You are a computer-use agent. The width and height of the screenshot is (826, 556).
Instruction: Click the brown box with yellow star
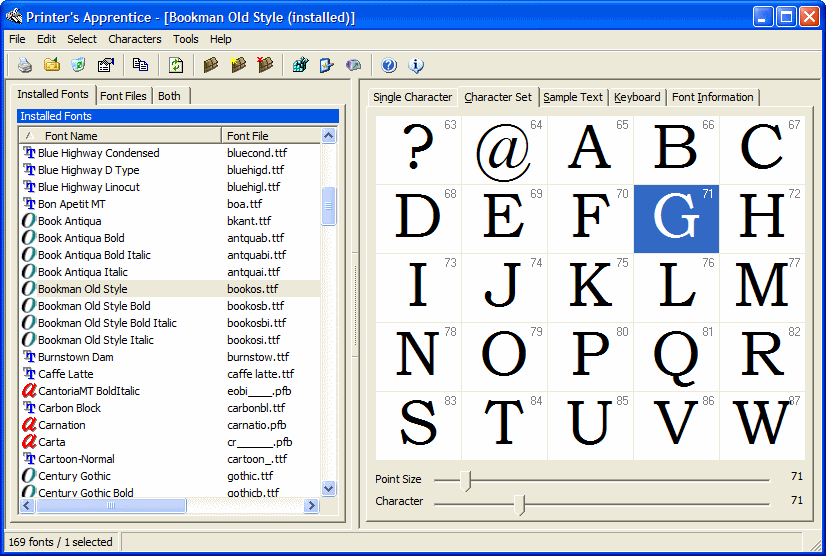(238, 65)
